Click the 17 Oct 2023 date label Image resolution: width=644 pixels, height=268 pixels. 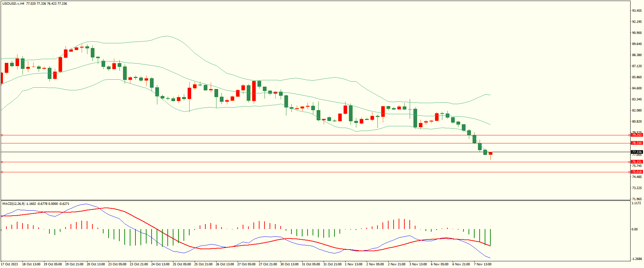9,264
